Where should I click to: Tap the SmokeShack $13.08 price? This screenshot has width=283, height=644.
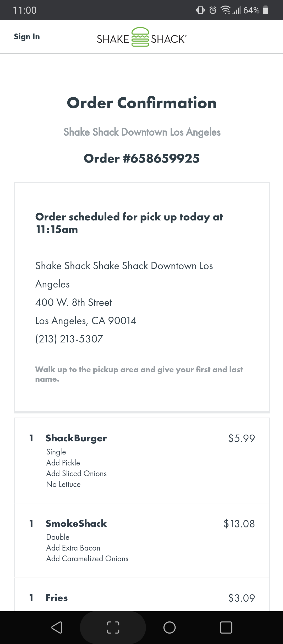tap(239, 524)
